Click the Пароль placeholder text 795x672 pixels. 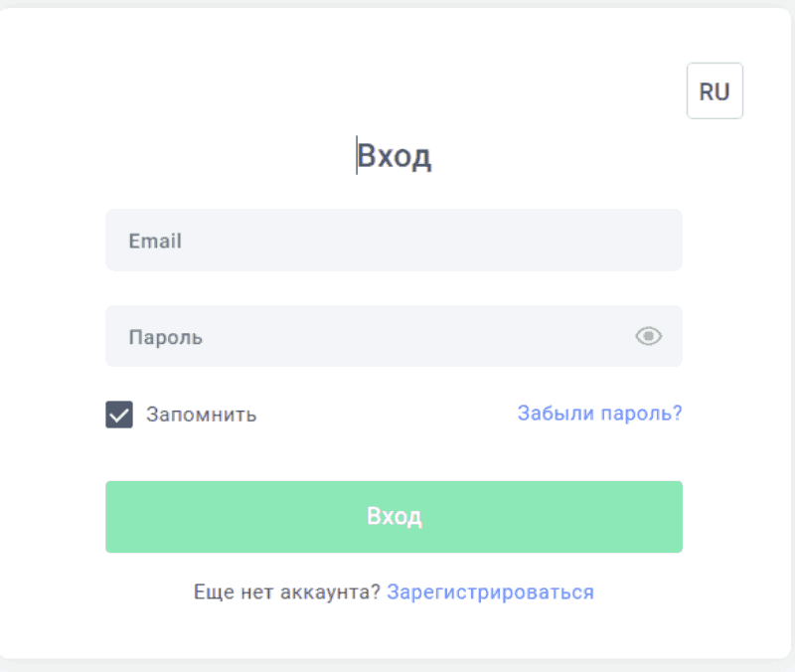165,337
